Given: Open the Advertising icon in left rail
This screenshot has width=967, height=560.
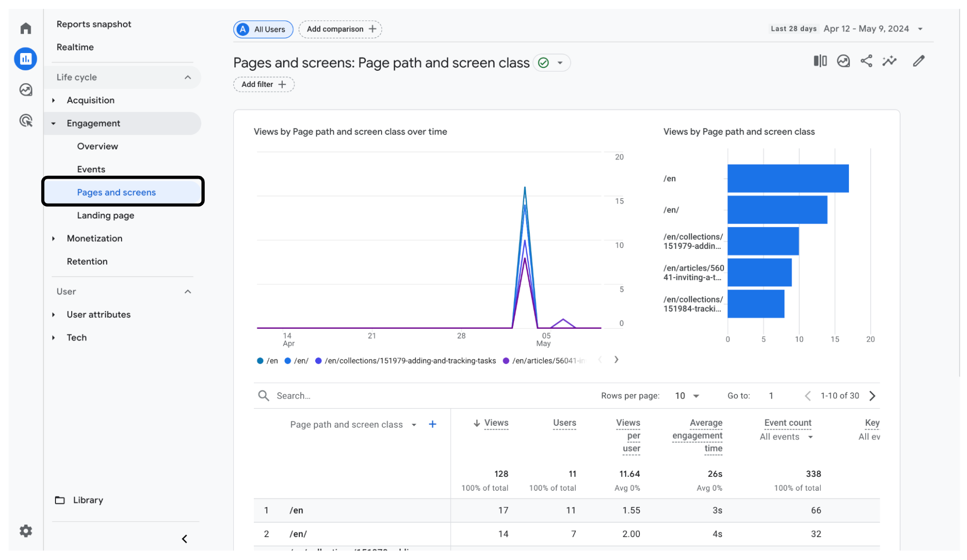Looking at the screenshot, I should [26, 120].
